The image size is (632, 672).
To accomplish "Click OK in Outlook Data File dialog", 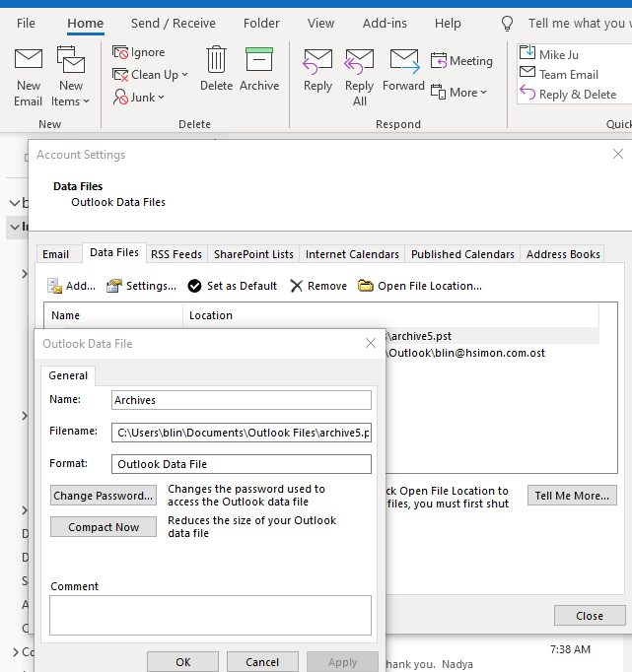I will [183, 662].
